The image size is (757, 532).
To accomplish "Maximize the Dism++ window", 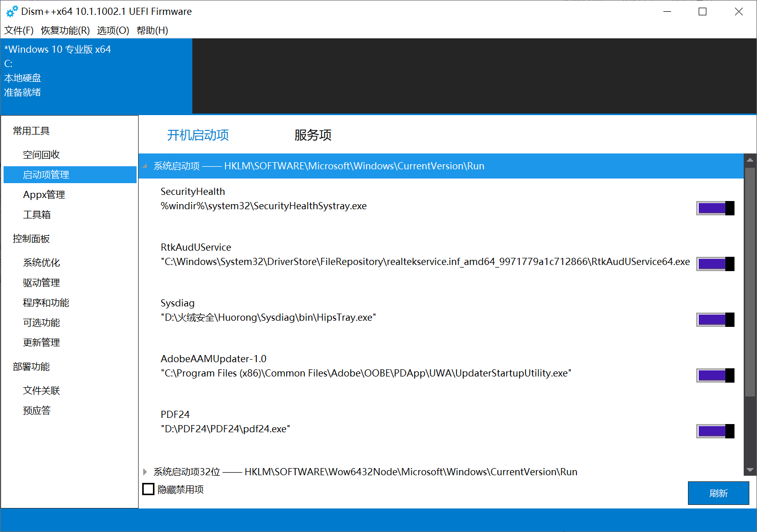I will click(x=702, y=11).
